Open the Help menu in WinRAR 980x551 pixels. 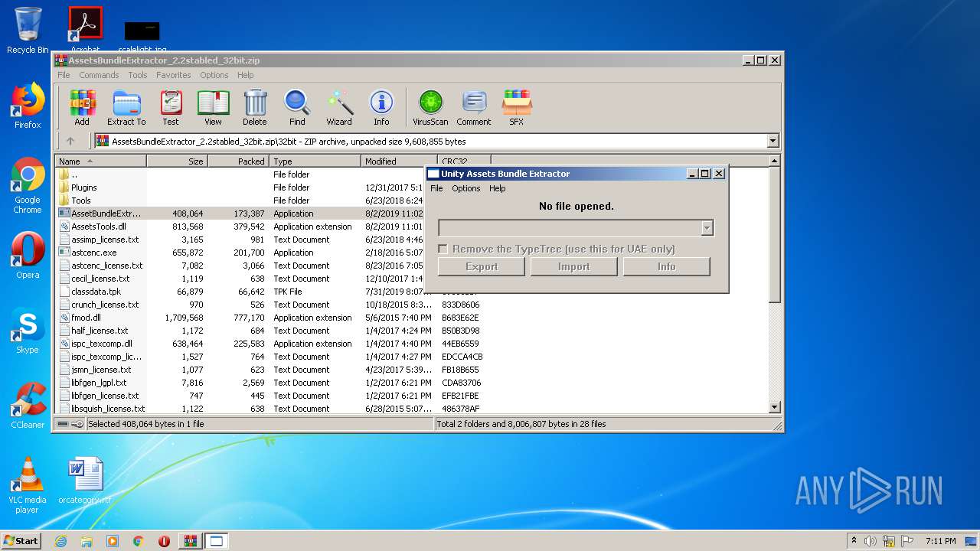click(x=245, y=75)
